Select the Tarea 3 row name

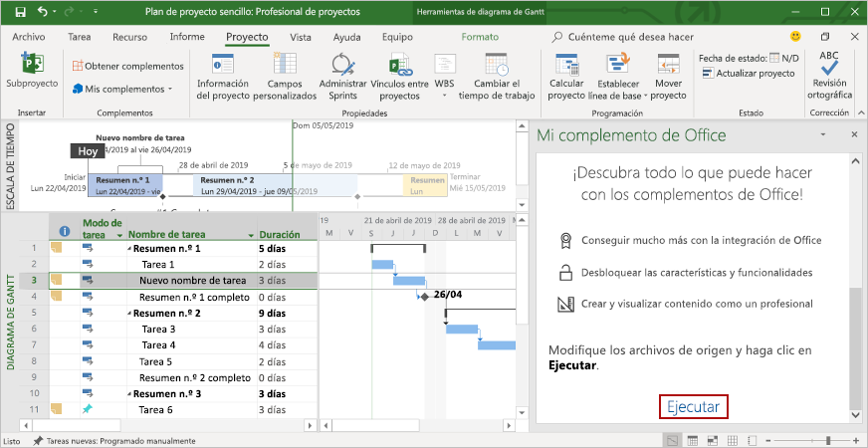click(158, 329)
